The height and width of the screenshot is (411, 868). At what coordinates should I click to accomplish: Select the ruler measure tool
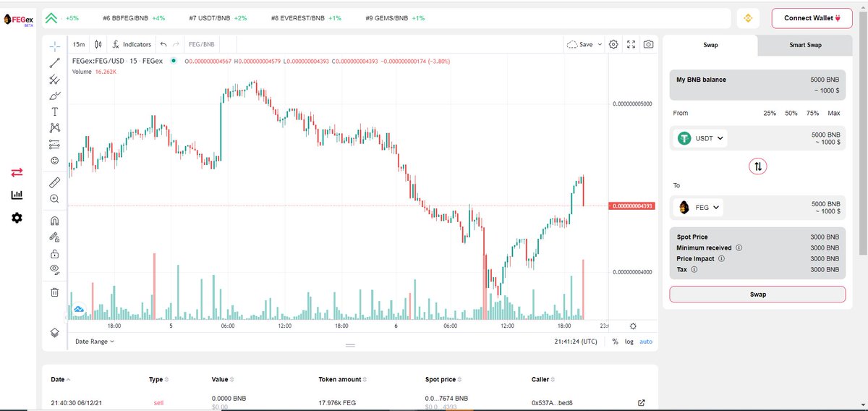click(54, 182)
